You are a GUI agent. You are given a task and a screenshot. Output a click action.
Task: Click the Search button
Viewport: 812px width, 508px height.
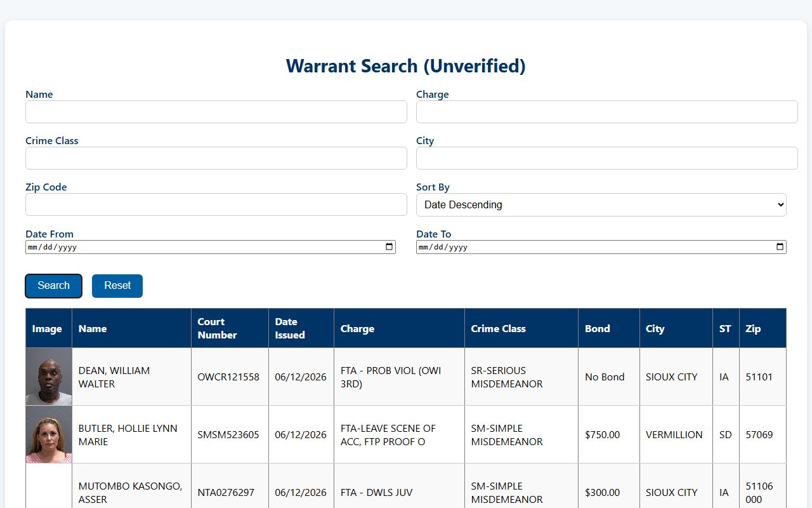pos(54,286)
